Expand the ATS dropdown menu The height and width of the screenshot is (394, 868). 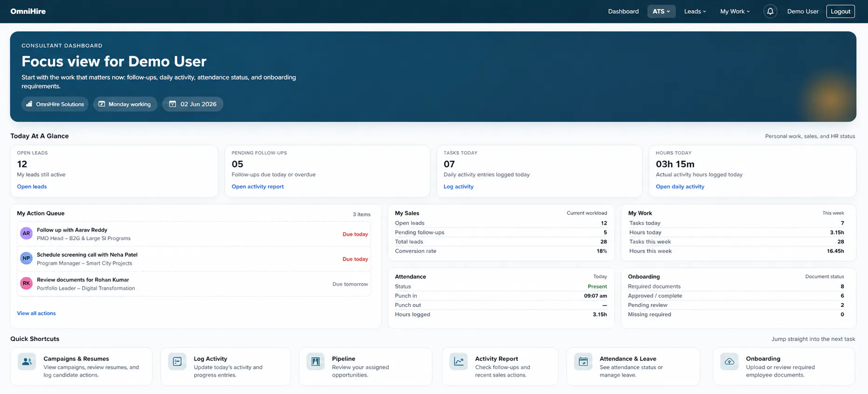(x=661, y=11)
